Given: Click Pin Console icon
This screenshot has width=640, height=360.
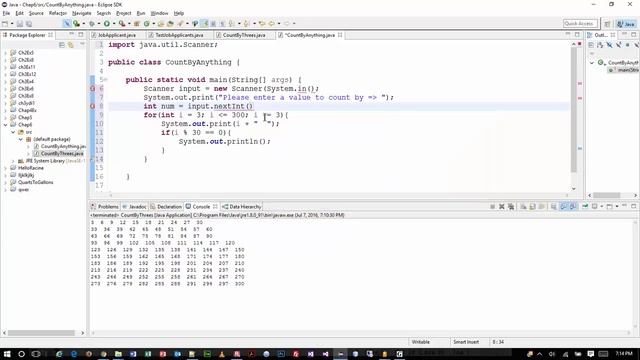Looking at the screenshot, I should pyautogui.click(x=585, y=207).
